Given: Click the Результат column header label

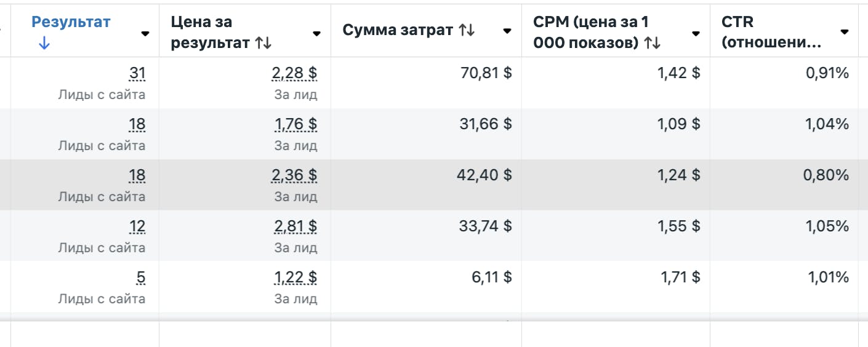Looking at the screenshot, I should [71, 22].
